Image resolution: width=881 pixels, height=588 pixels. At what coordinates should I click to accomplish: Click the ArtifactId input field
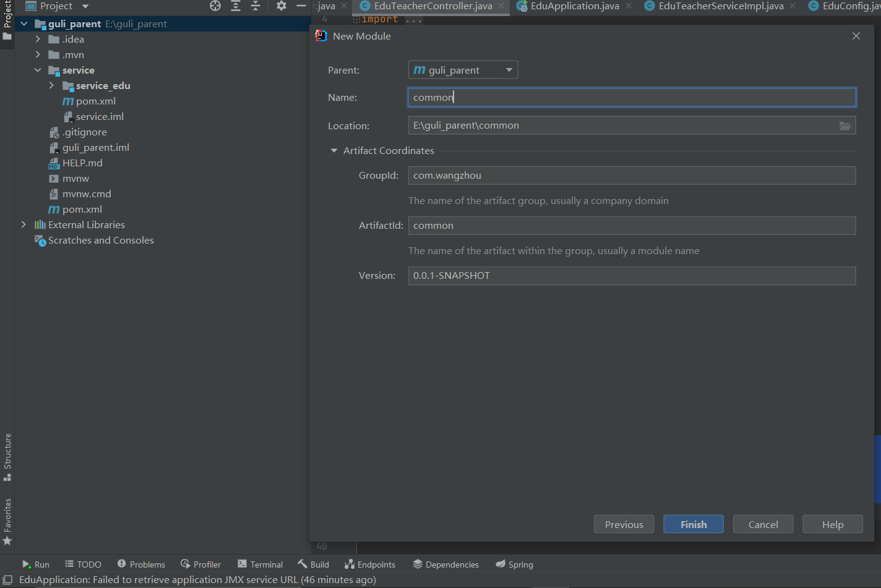click(632, 225)
